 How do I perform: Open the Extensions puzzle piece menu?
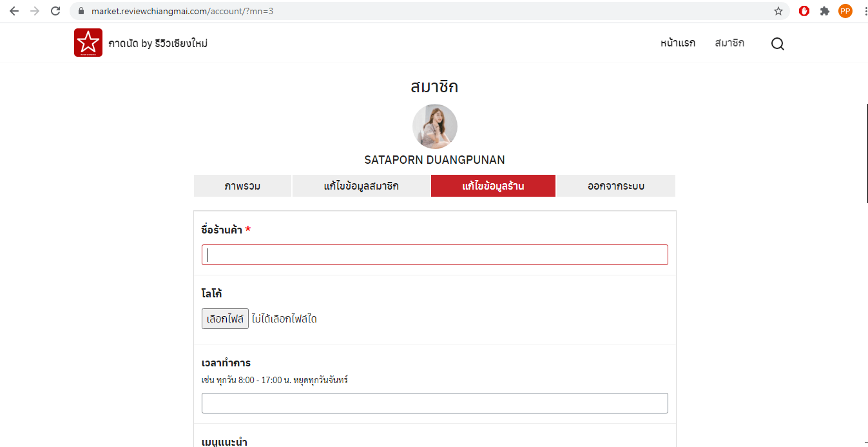point(824,11)
